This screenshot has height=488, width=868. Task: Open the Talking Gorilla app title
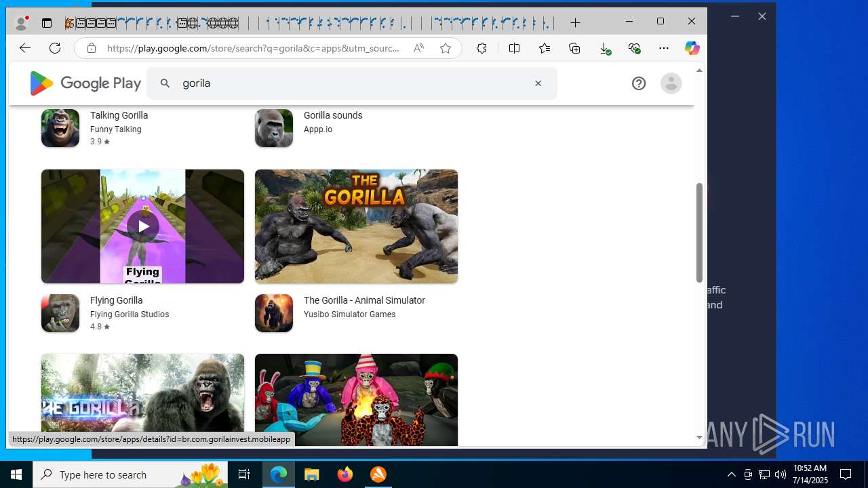[x=119, y=115]
